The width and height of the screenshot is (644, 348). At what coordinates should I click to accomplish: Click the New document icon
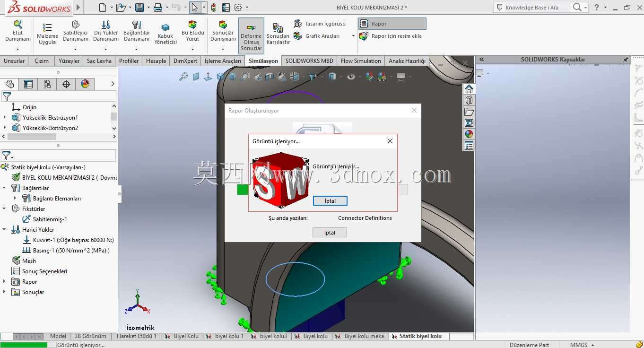(x=103, y=7)
